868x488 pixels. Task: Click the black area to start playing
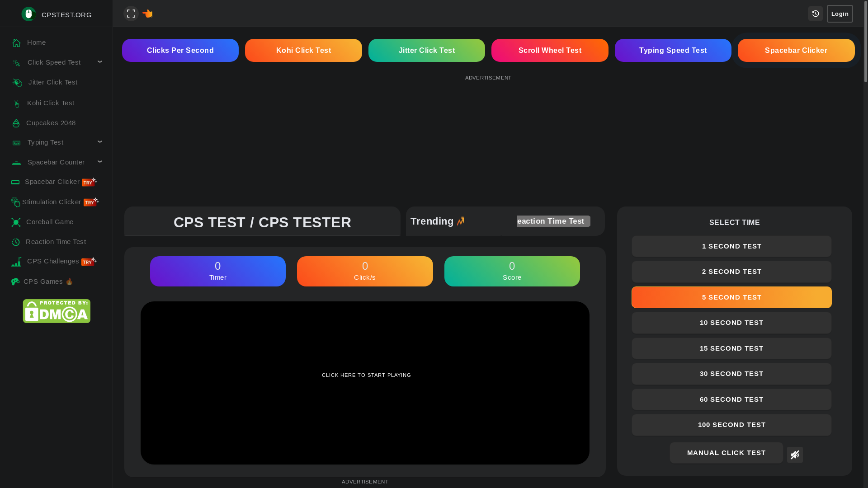pos(365,383)
